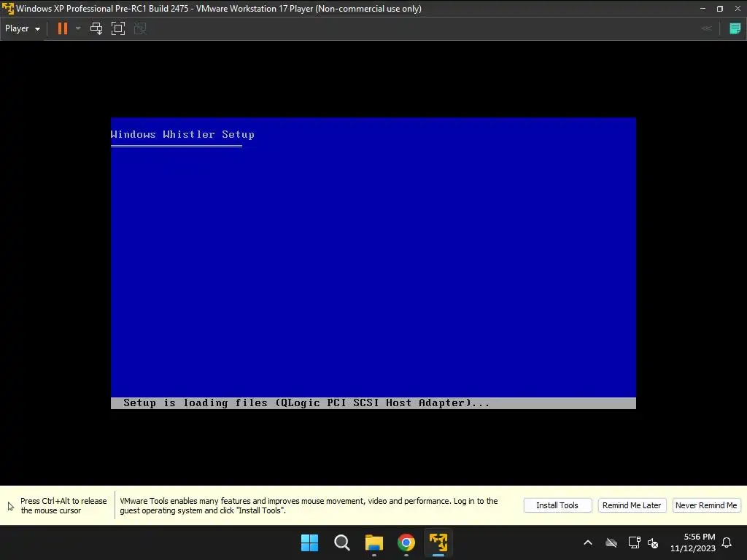The image size is (747, 560).
Task: Pause the virtual machine
Action: [x=63, y=28]
